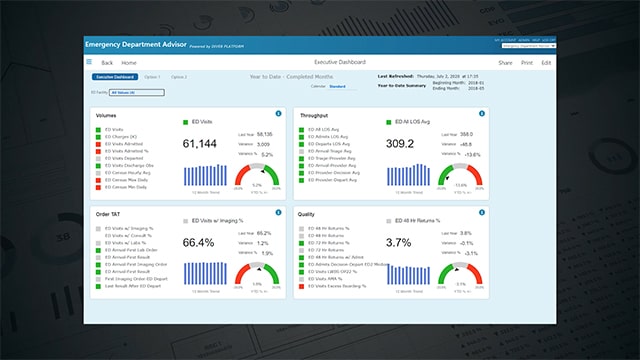Click the Log Off link in header
The height and width of the screenshot is (360, 640).
549,40
